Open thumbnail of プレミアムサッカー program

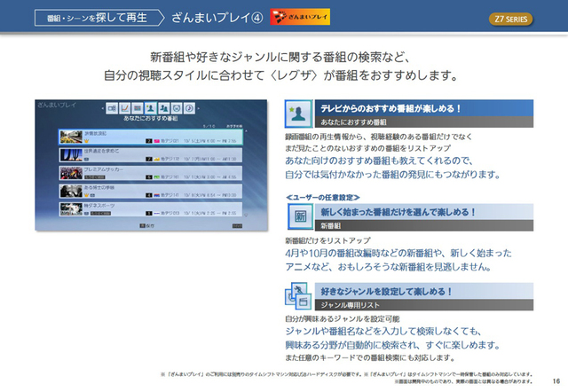tap(71, 173)
